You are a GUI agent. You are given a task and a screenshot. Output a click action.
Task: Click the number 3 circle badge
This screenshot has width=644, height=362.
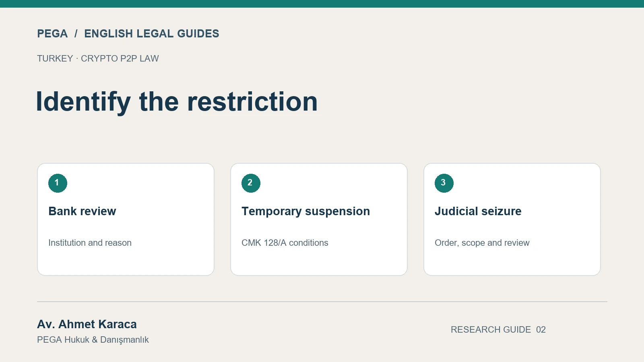click(x=444, y=183)
